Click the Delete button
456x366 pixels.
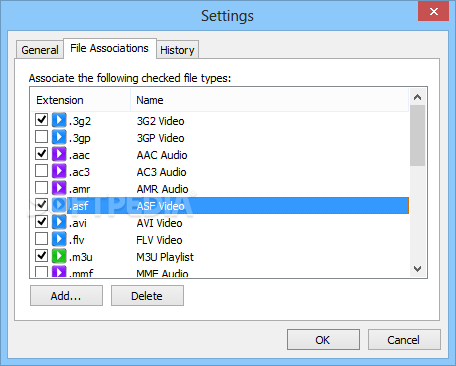pyautogui.click(x=147, y=296)
